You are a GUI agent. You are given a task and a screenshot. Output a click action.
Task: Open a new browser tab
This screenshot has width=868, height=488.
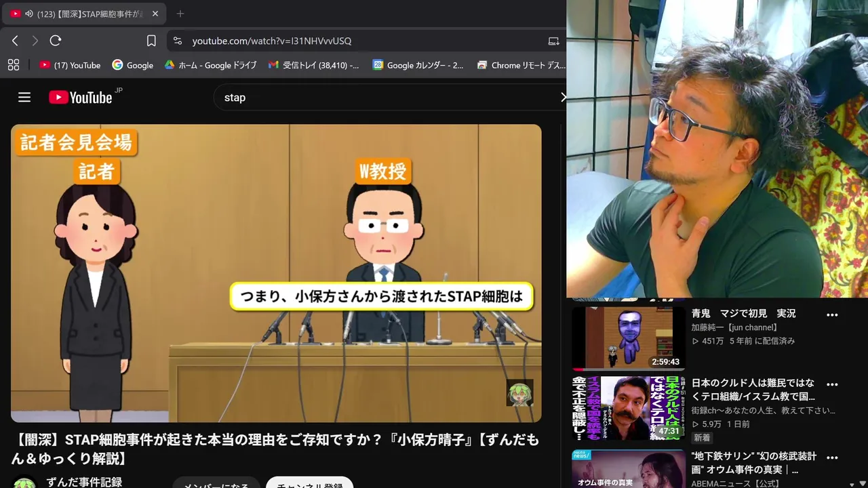point(180,14)
